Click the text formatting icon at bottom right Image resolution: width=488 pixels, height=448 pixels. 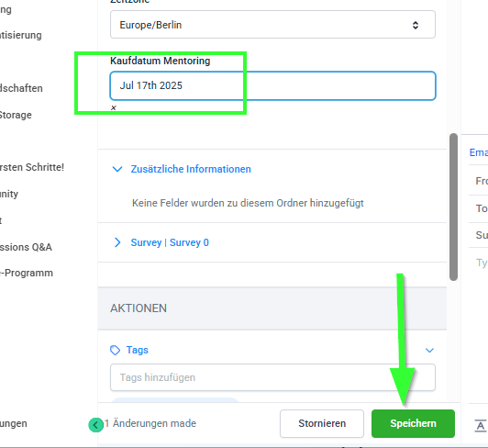pyautogui.click(x=481, y=426)
